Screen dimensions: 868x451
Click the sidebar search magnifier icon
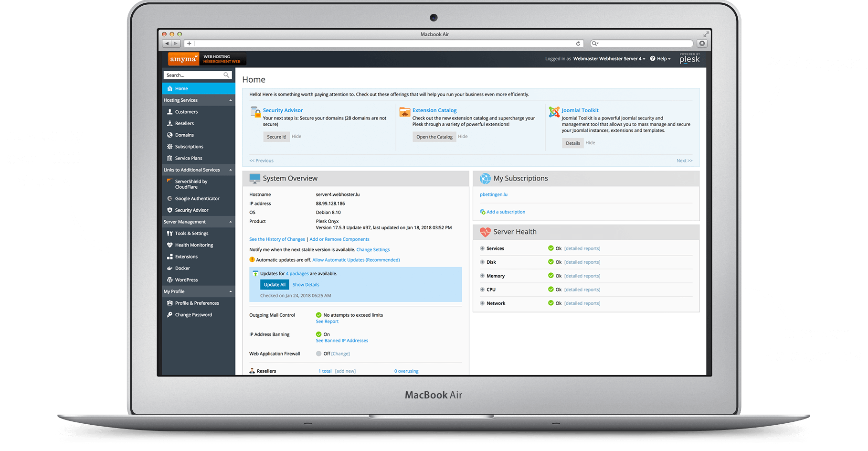(x=226, y=75)
